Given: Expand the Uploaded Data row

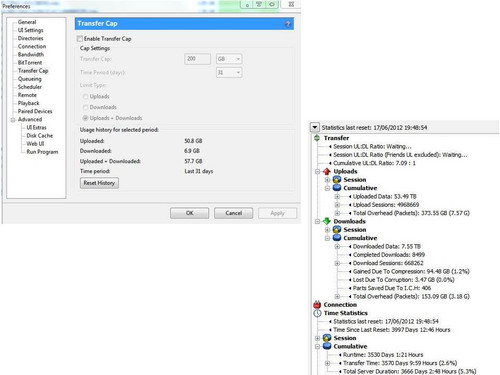Looking at the screenshot, I should (x=337, y=196).
